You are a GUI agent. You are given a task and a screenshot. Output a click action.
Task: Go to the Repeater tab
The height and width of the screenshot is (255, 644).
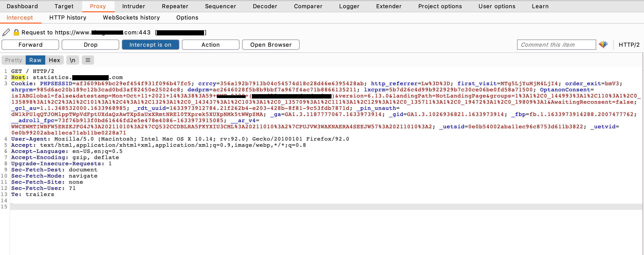point(175,6)
